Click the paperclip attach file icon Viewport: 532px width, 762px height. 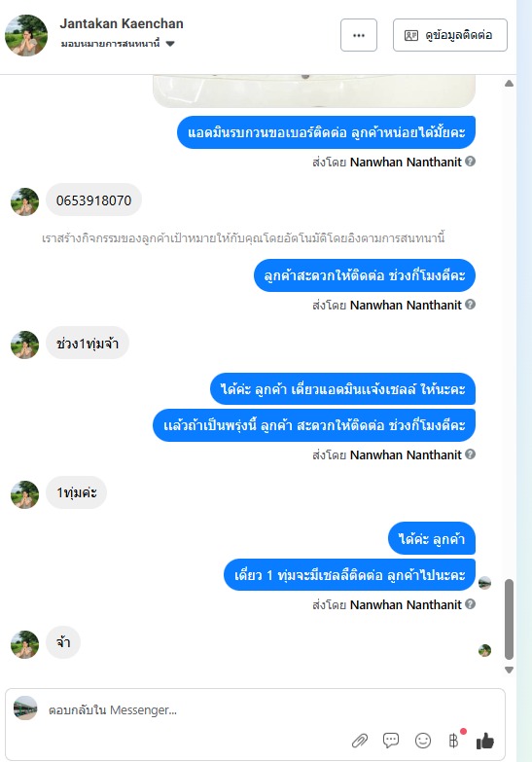[360, 741]
